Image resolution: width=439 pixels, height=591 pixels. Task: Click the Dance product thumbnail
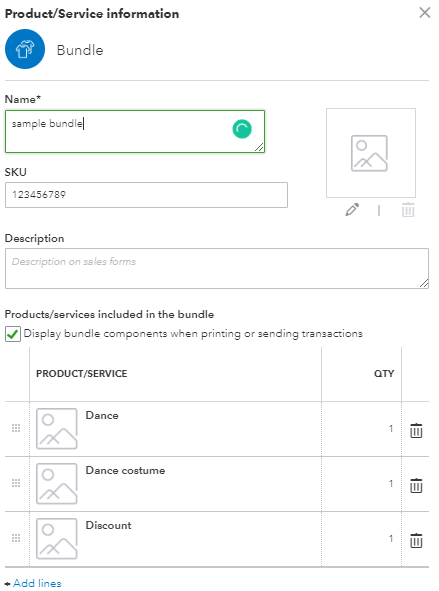pos(57,429)
